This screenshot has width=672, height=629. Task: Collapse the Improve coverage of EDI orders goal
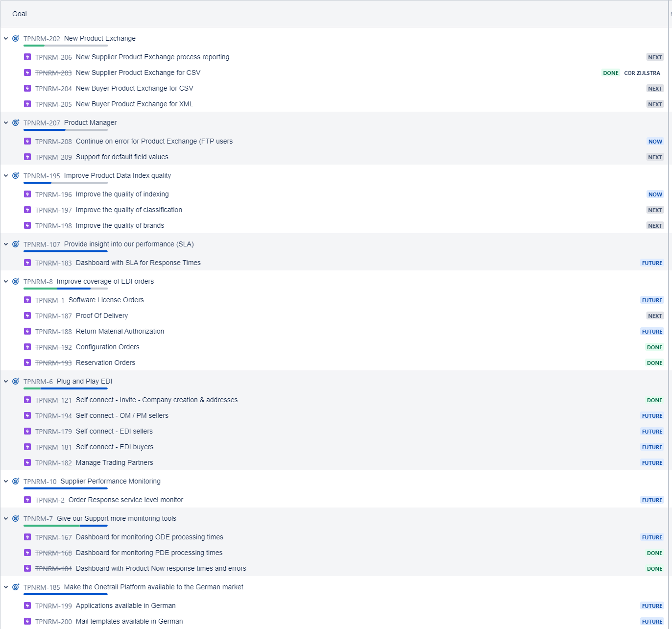coord(6,281)
